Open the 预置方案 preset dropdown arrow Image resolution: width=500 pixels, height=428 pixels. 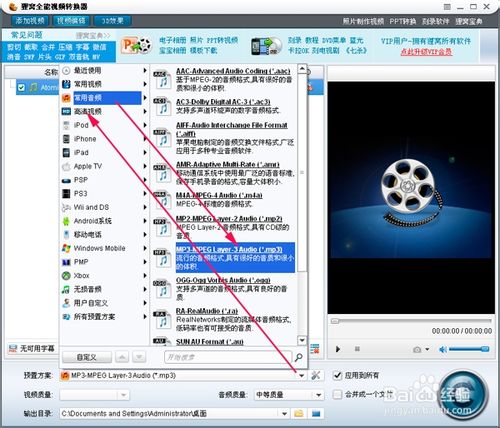tap(301, 376)
